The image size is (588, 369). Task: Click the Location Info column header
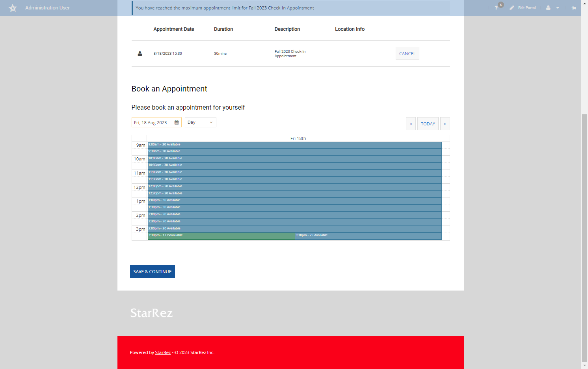[350, 29]
